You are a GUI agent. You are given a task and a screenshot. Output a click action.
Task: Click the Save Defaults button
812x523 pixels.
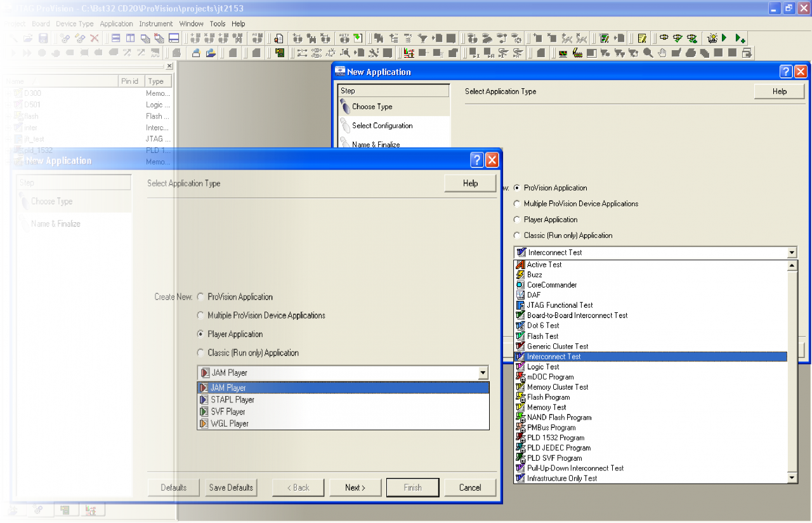pyautogui.click(x=231, y=487)
